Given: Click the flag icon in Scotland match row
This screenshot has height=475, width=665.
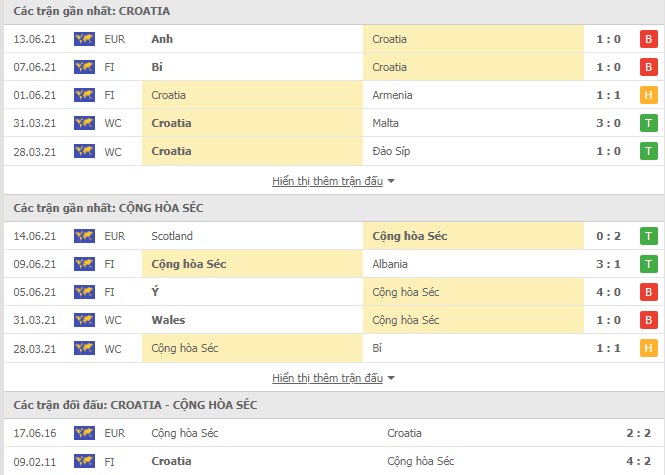Looking at the screenshot, I should pos(84,236).
